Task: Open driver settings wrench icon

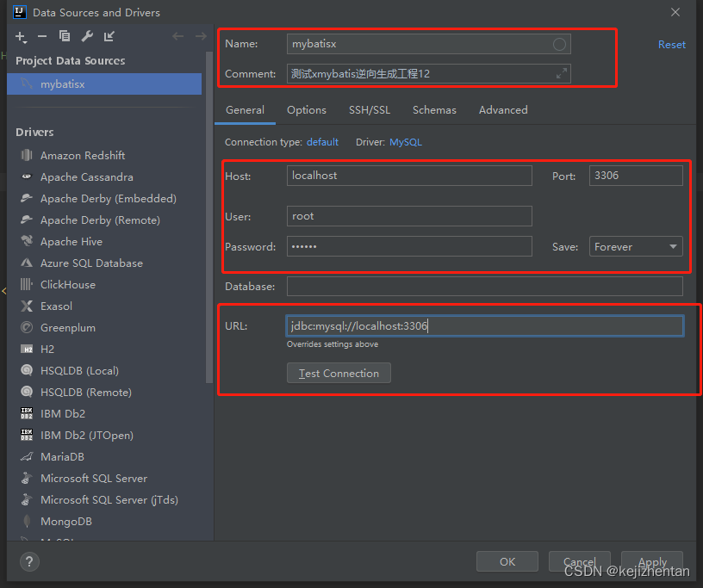Action: pyautogui.click(x=87, y=36)
